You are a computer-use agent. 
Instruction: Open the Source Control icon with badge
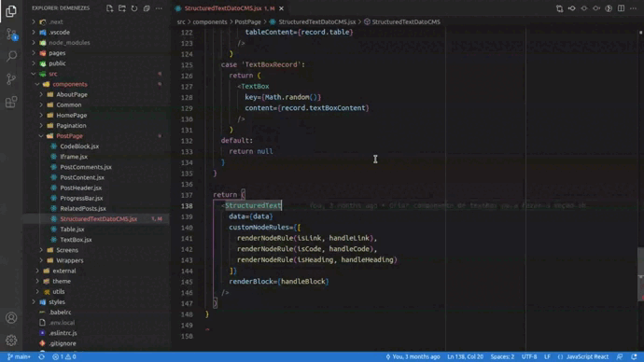[x=11, y=34]
